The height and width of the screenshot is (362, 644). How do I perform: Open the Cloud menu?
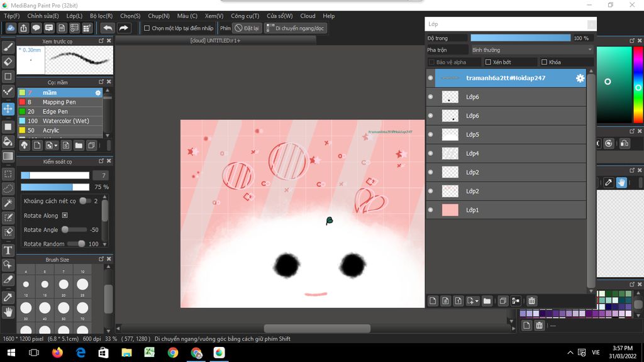coord(308,16)
